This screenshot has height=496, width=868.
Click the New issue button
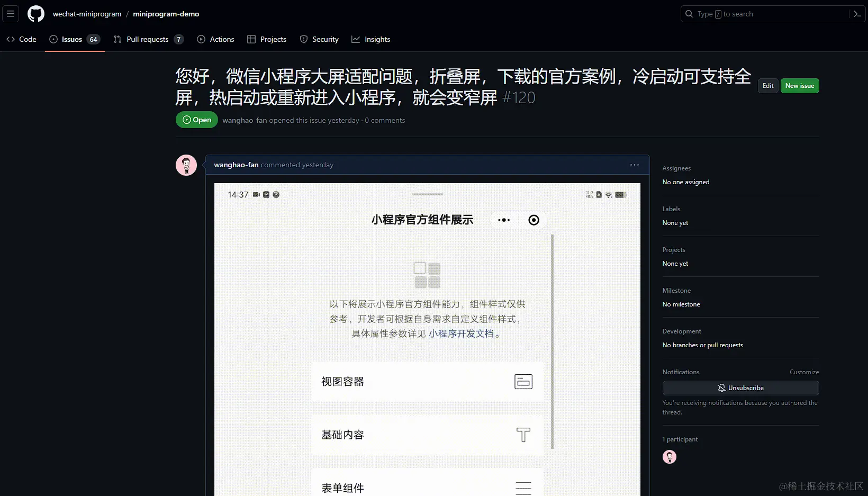click(800, 86)
